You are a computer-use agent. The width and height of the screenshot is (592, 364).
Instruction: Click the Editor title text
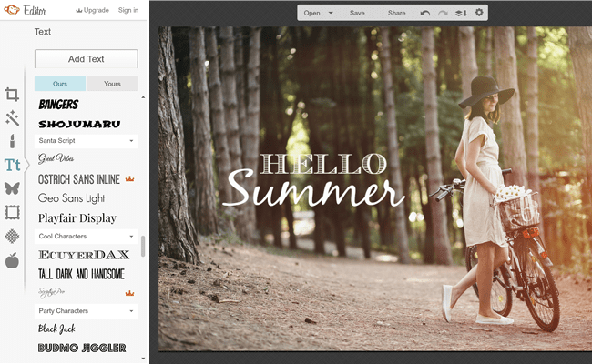coord(35,10)
